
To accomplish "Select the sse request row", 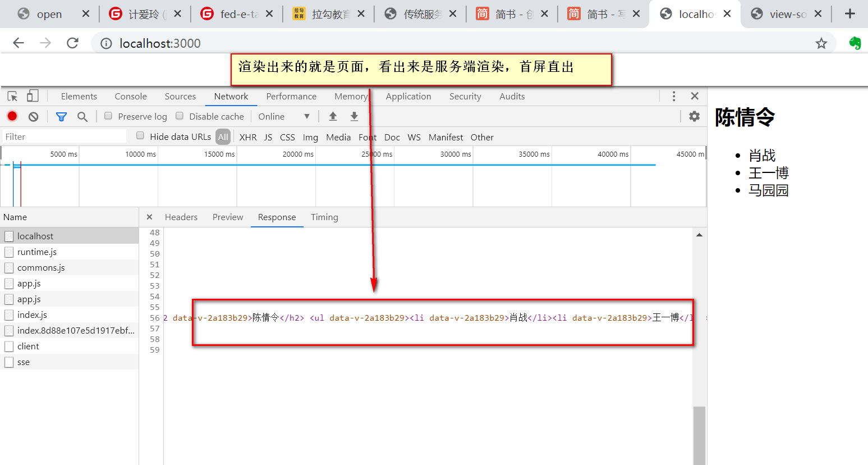I will coord(69,362).
